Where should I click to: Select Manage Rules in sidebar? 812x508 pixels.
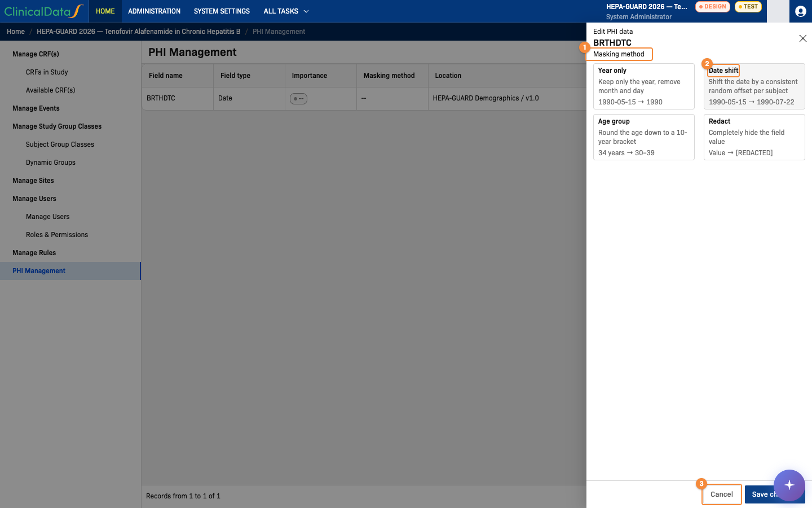[x=34, y=253]
